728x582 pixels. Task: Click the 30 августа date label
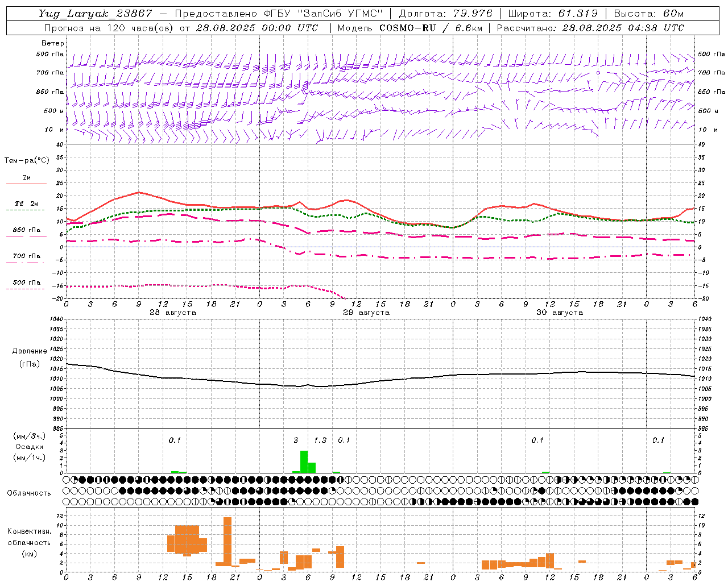(x=559, y=313)
